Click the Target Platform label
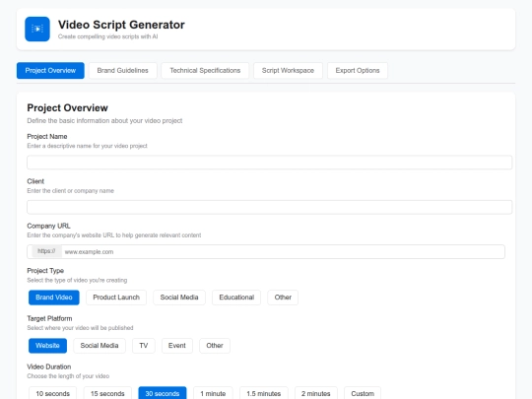The image size is (532, 399). (x=49, y=318)
